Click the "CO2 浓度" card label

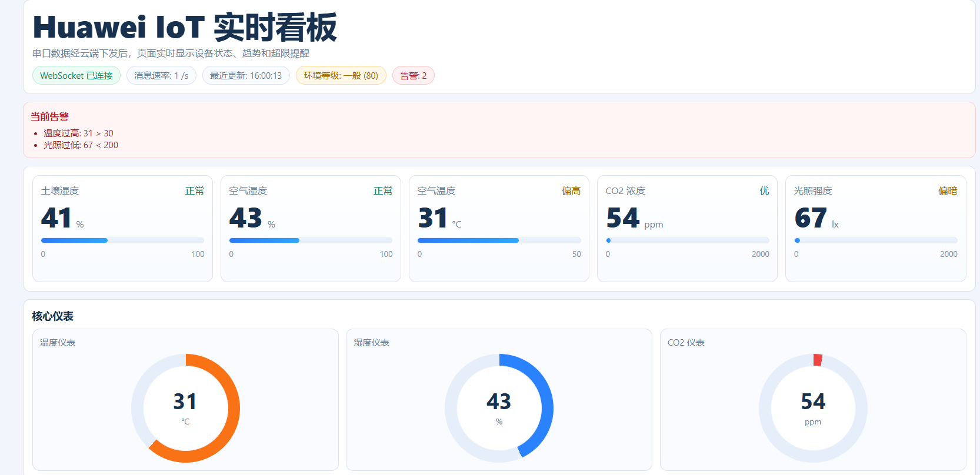625,191
